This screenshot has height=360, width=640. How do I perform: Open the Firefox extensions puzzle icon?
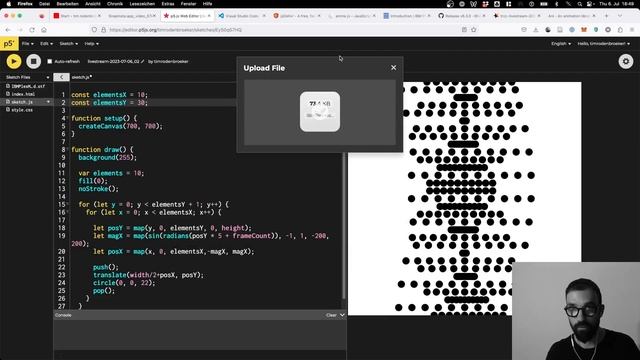[x=620, y=30]
